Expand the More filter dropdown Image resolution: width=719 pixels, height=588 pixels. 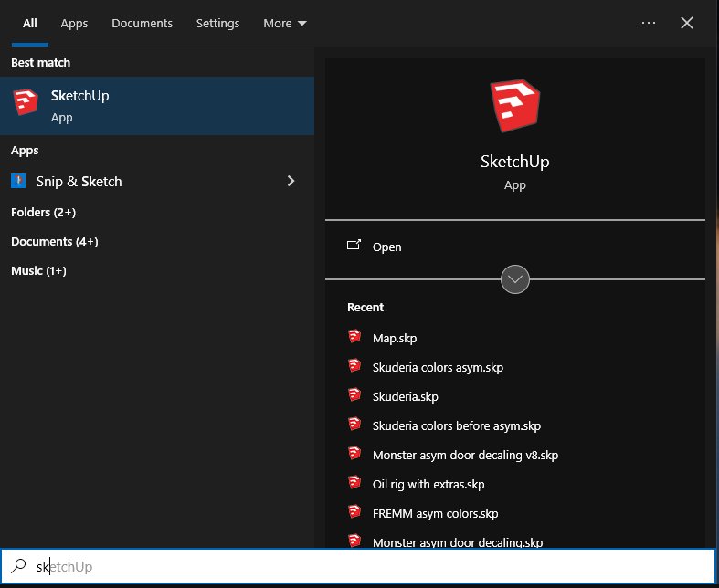click(x=284, y=23)
